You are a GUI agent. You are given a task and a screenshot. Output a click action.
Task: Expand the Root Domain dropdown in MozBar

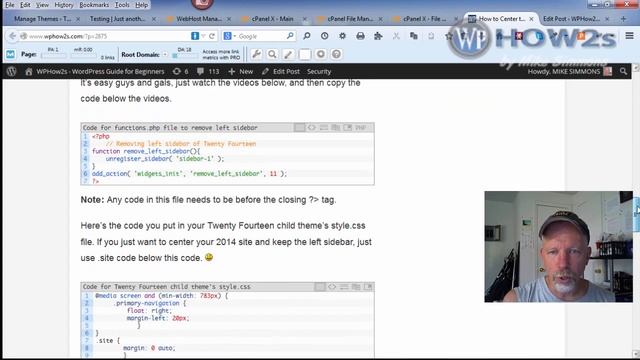pos(165,54)
